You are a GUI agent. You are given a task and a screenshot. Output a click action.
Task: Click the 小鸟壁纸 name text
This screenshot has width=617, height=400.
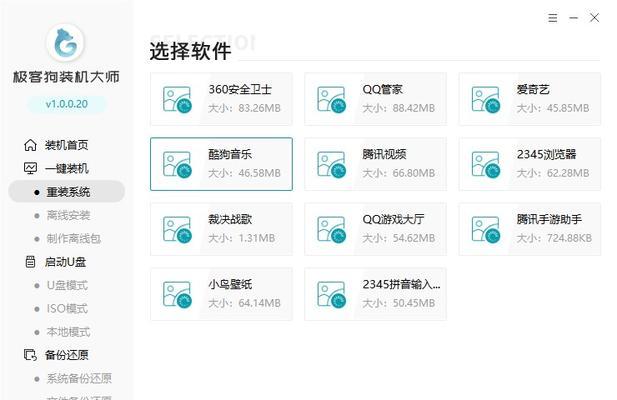click(230, 284)
